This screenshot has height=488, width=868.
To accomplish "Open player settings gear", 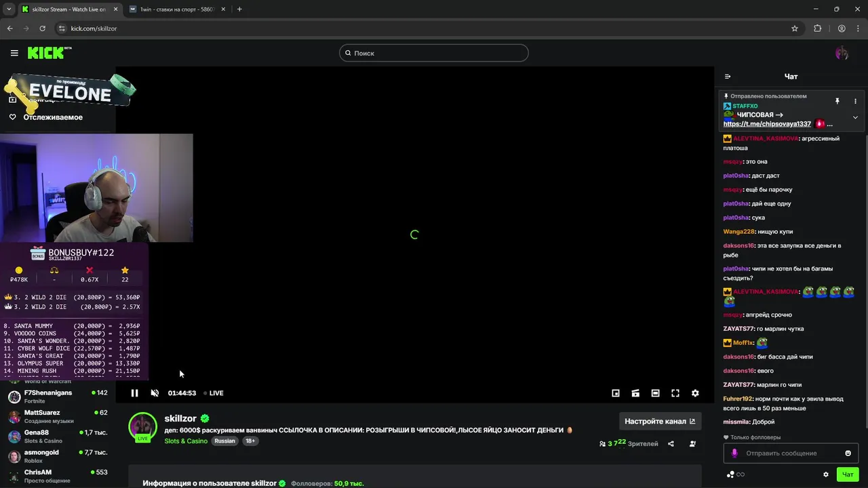I will [695, 393].
